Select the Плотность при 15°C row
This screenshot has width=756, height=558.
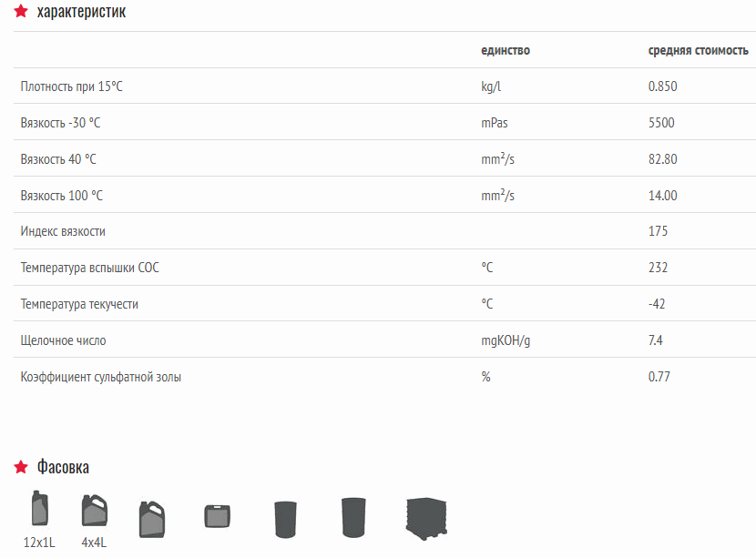384,86
